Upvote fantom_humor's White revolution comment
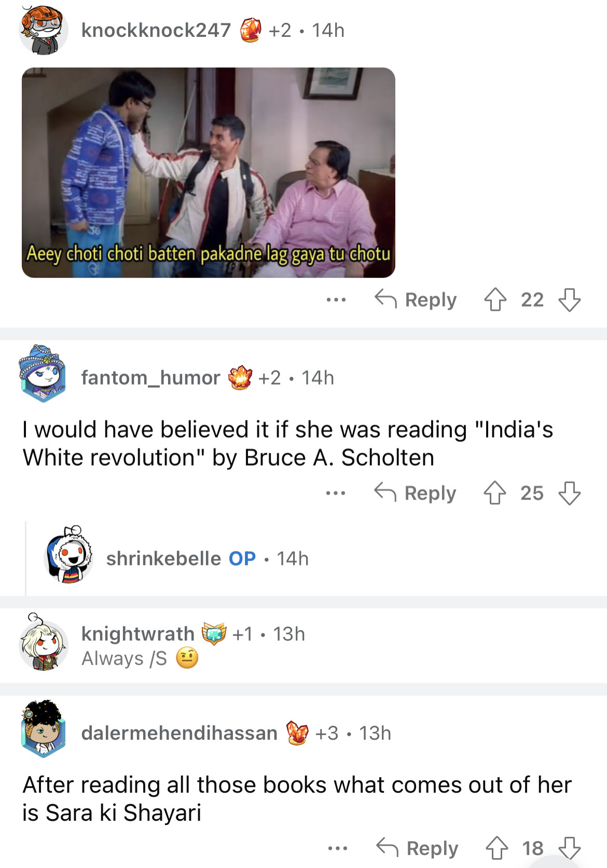The height and width of the screenshot is (868, 607). click(x=494, y=493)
